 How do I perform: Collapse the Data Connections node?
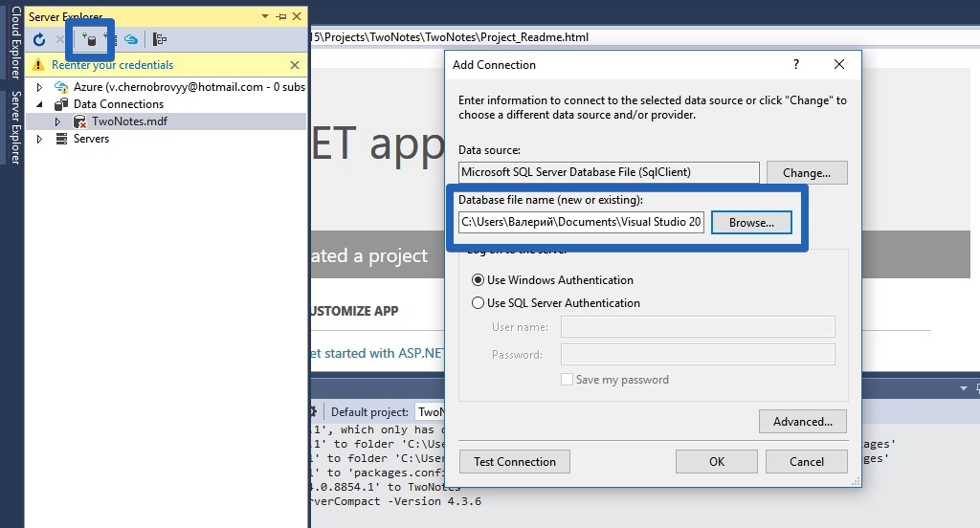pos(39,104)
